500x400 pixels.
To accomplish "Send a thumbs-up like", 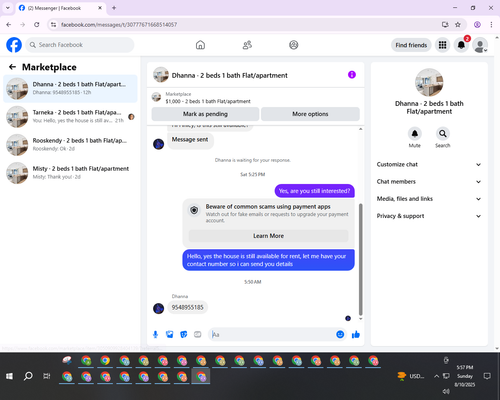I will (356, 334).
